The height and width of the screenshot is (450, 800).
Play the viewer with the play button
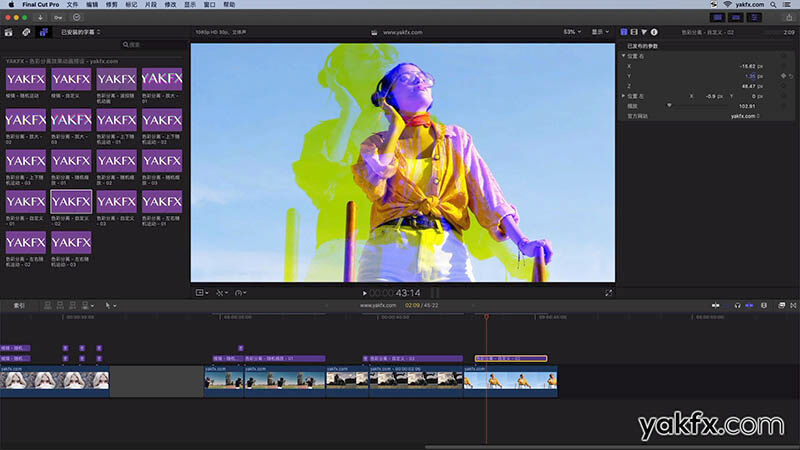point(364,293)
